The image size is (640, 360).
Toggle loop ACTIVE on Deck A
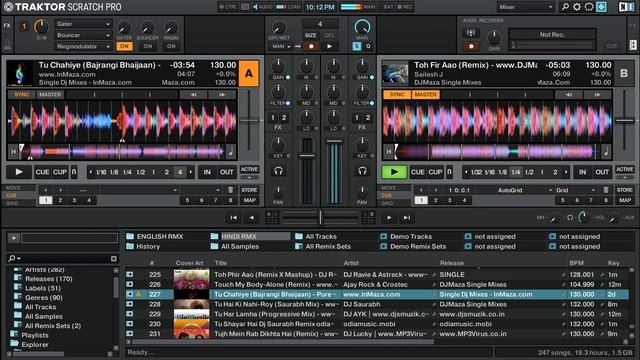tap(249, 169)
